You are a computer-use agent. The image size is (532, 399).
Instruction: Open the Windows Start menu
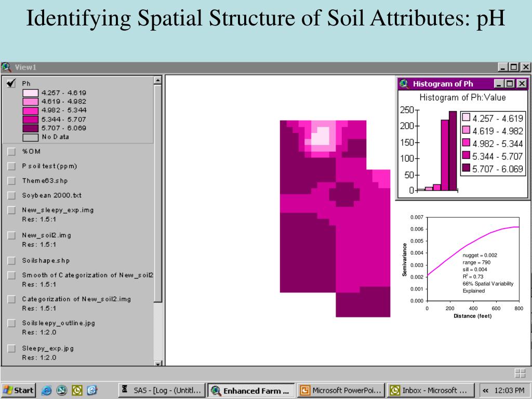(19, 391)
